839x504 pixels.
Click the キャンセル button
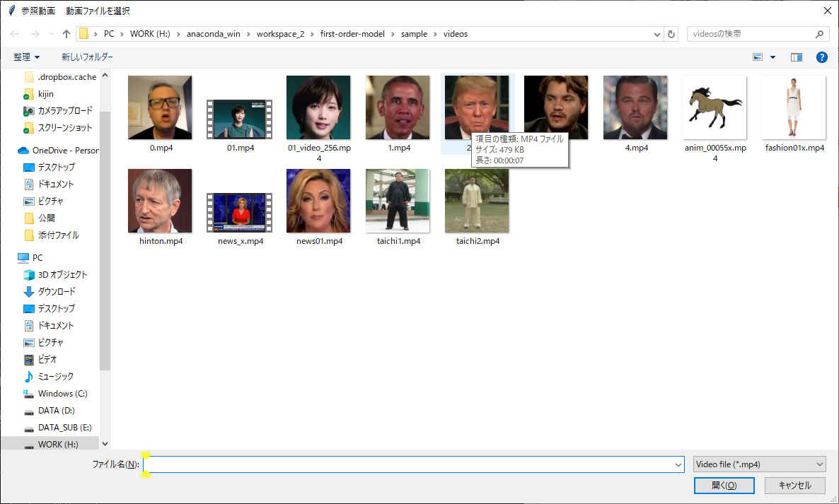click(x=794, y=486)
